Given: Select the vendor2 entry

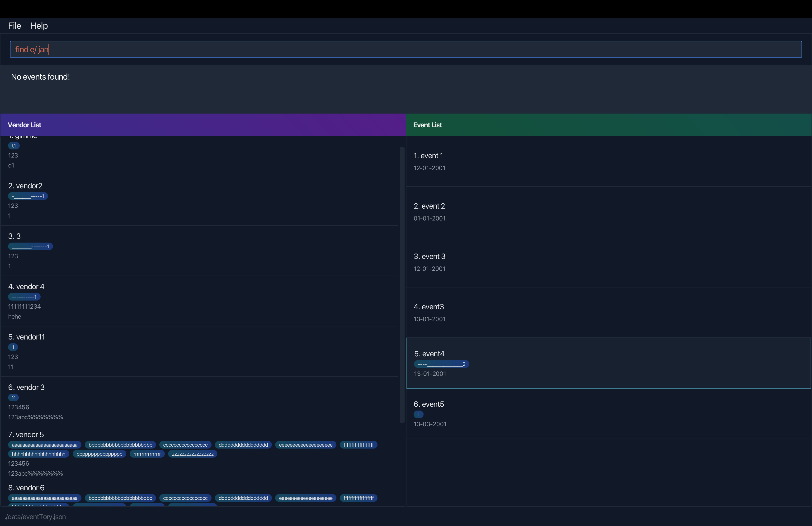Looking at the screenshot, I should coord(200,200).
